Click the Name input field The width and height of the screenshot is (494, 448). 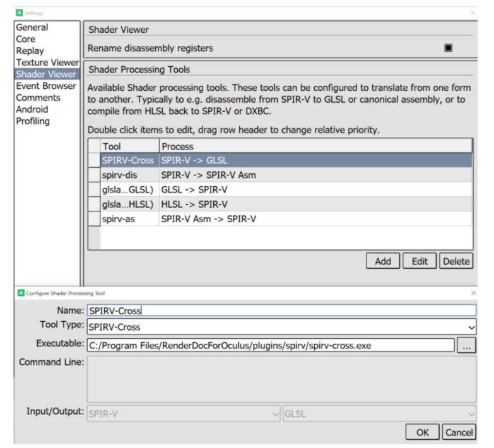[x=281, y=310]
